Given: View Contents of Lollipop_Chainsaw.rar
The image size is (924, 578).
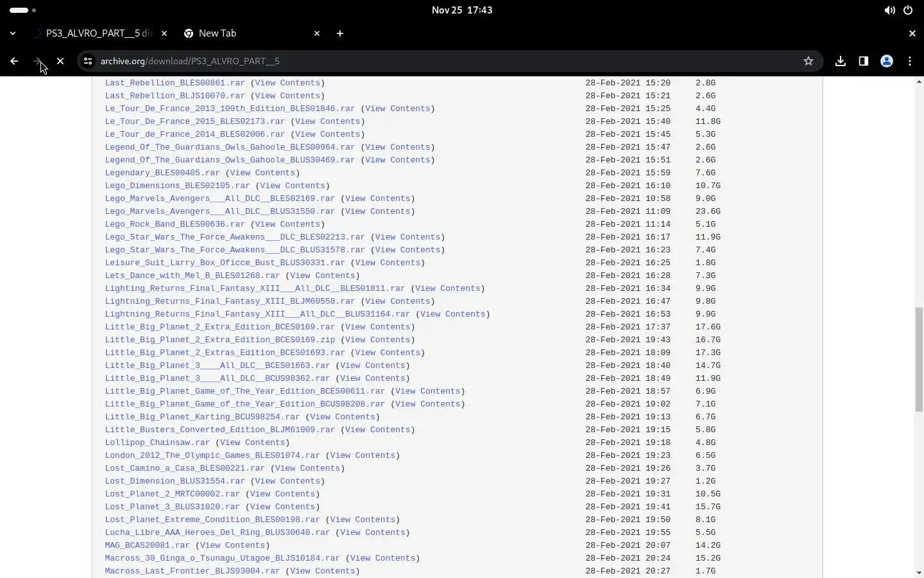Looking at the screenshot, I should [252, 442].
